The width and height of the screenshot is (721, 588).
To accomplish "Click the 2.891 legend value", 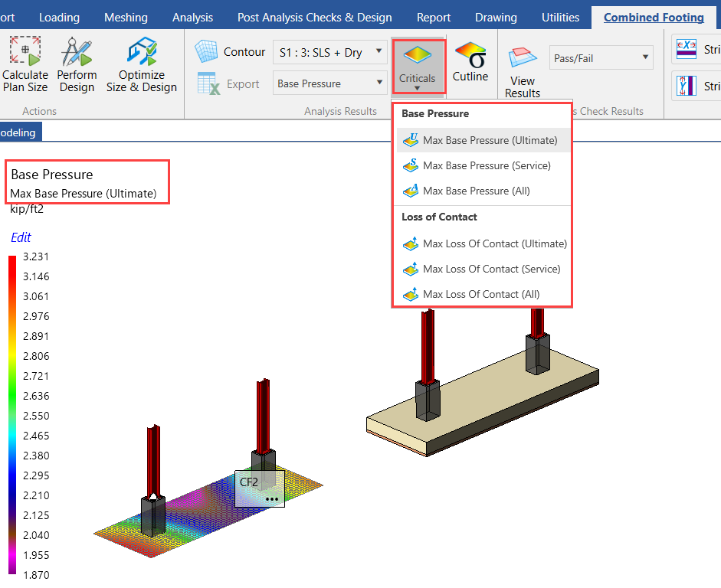I will tap(36, 336).
